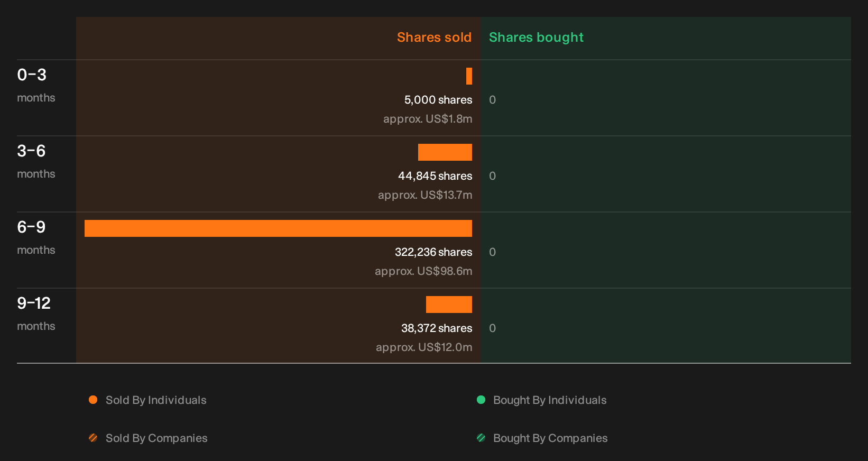The height and width of the screenshot is (461, 868).
Task: Click the 322,236 shares value
Action: 433,252
